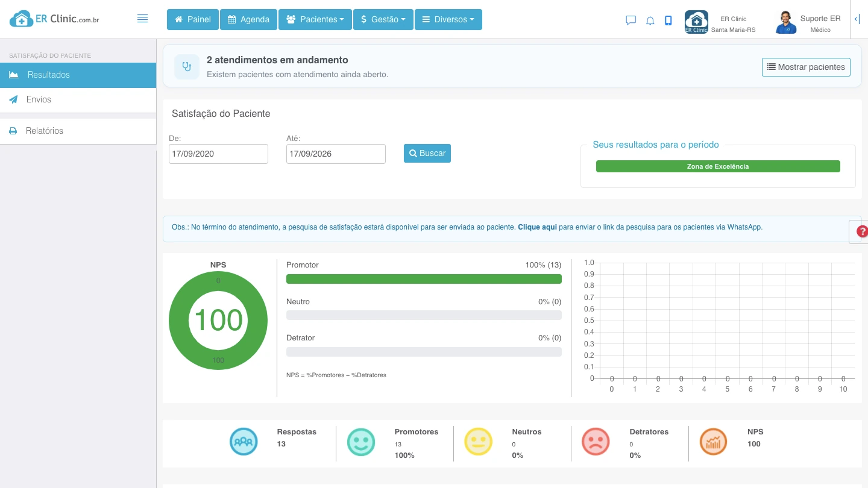868x488 pixels.
Task: Click the 'Clique aqui' WhatsApp link
Action: point(537,227)
